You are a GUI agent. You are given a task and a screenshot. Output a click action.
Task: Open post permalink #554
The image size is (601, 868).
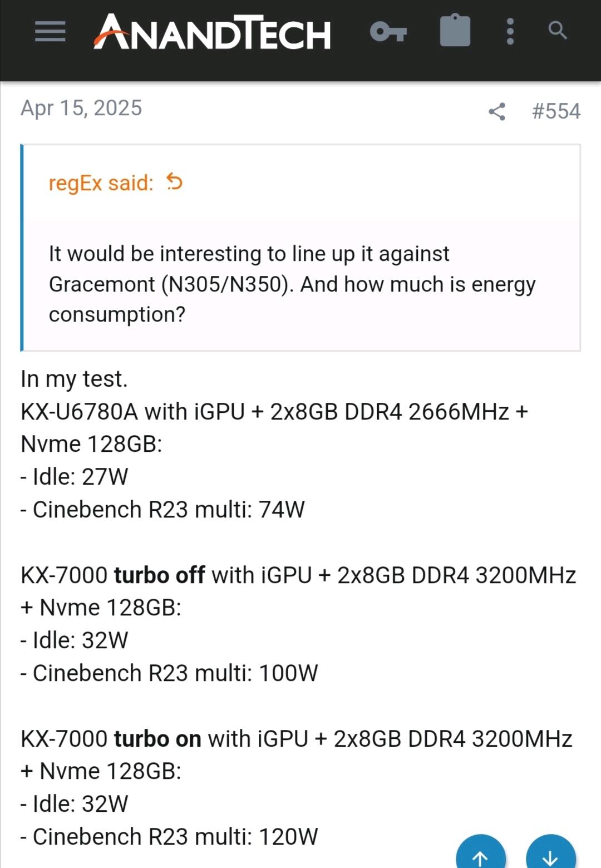pyautogui.click(x=556, y=111)
